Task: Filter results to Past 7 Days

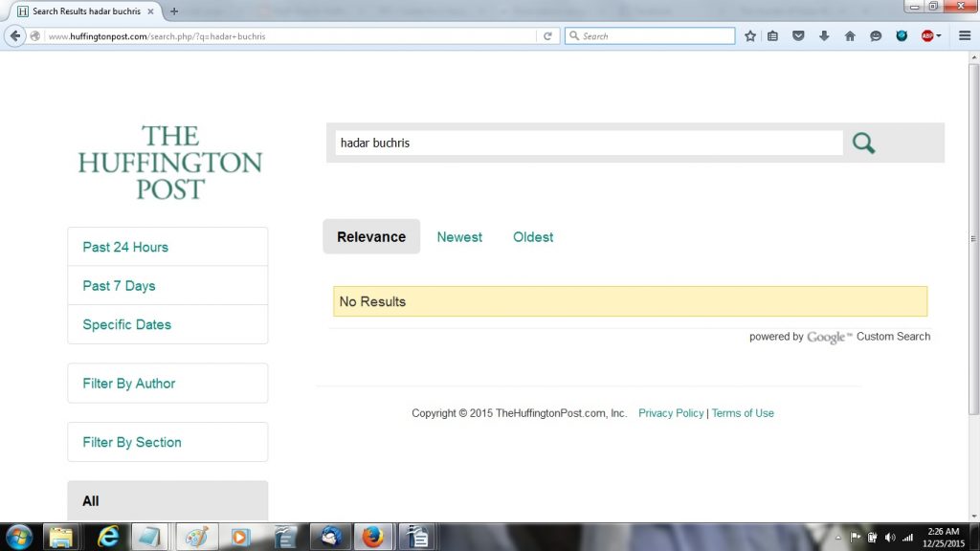Action: coord(167,285)
